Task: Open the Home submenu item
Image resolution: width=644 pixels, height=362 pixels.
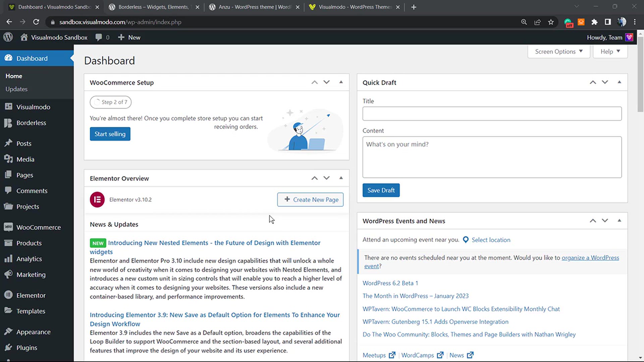Action: click(x=14, y=76)
